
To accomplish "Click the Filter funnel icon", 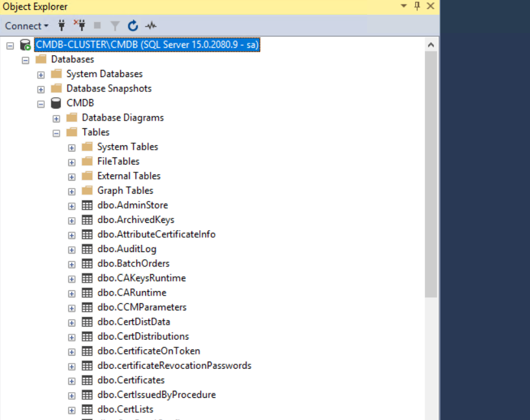I will click(x=115, y=26).
